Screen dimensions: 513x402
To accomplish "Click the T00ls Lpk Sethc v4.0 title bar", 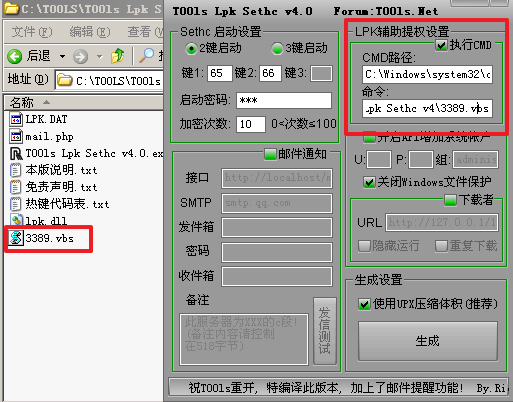I will pyautogui.click(x=337, y=11).
